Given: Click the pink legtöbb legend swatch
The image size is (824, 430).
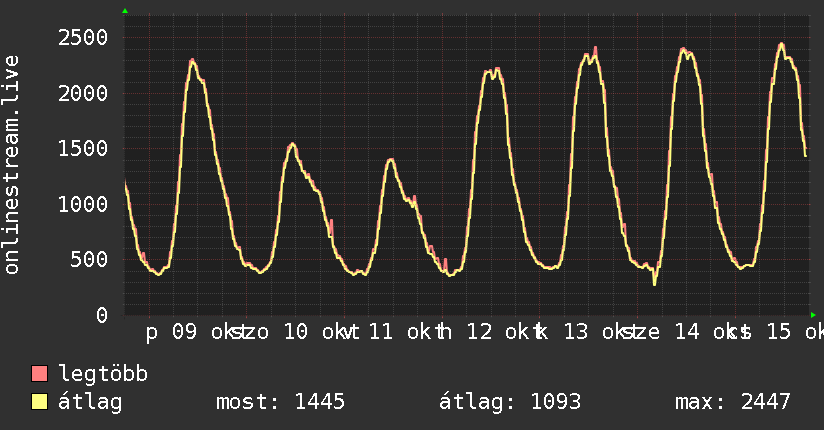Looking at the screenshot, I should click(39, 373).
